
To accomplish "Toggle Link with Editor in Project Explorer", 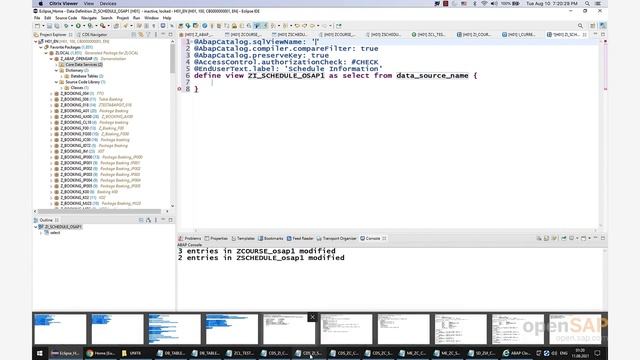I will (x=141, y=35).
